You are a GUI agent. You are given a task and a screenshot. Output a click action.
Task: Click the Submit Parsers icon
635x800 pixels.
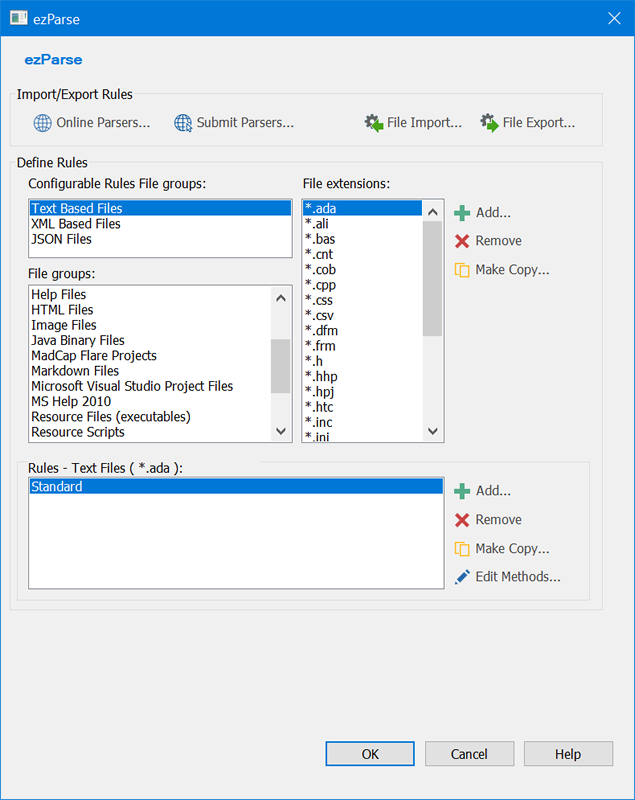(183, 123)
